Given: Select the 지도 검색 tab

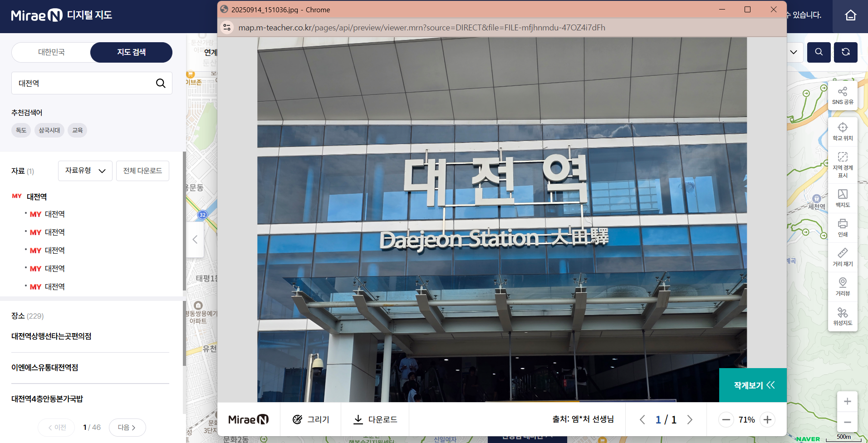Looking at the screenshot, I should [131, 52].
